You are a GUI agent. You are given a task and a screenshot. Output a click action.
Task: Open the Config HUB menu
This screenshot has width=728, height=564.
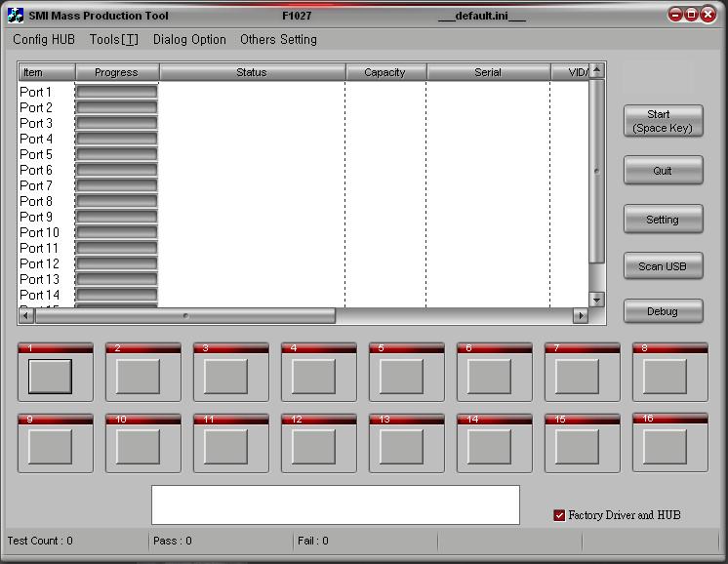click(44, 39)
